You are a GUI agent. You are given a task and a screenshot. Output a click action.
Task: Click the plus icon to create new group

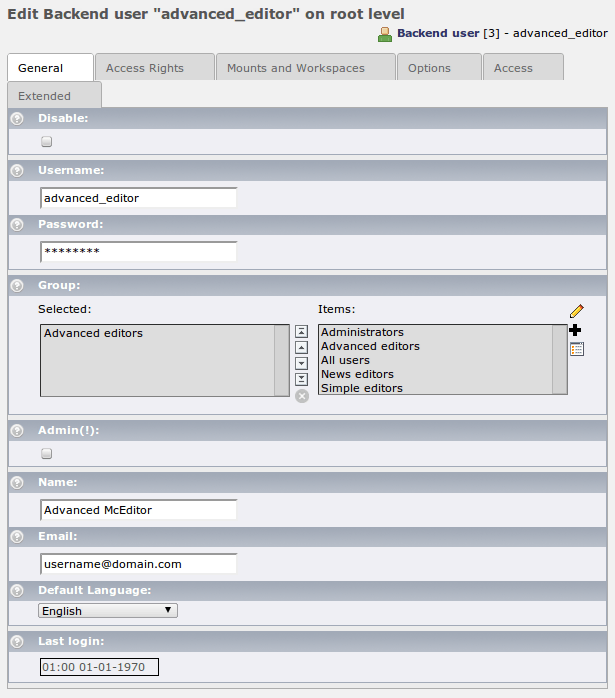click(x=575, y=330)
